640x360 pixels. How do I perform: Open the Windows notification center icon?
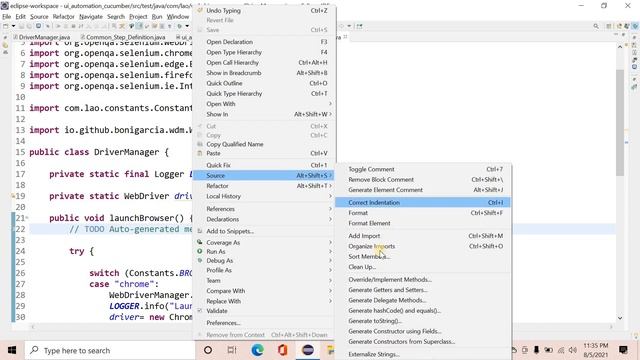click(x=623, y=350)
